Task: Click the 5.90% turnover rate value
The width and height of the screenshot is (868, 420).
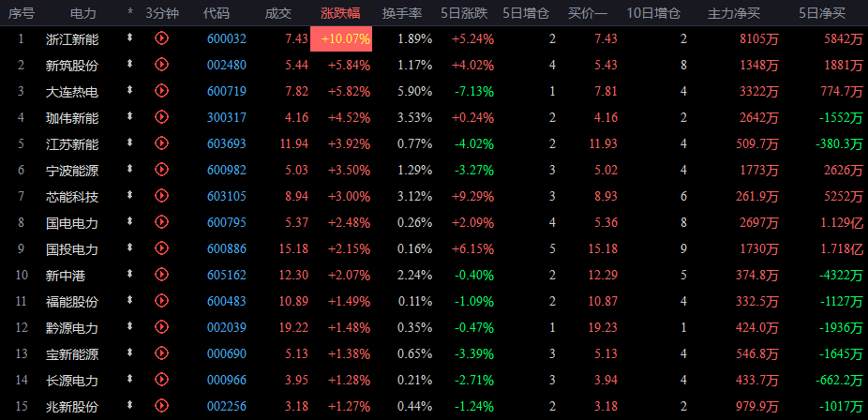Action: pos(414,91)
